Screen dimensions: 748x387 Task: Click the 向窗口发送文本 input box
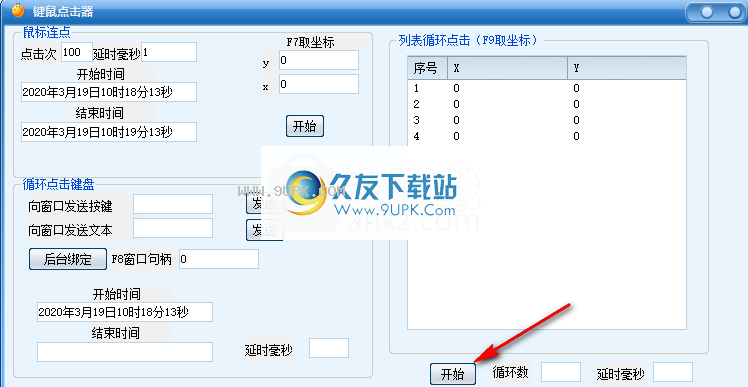[x=173, y=228]
